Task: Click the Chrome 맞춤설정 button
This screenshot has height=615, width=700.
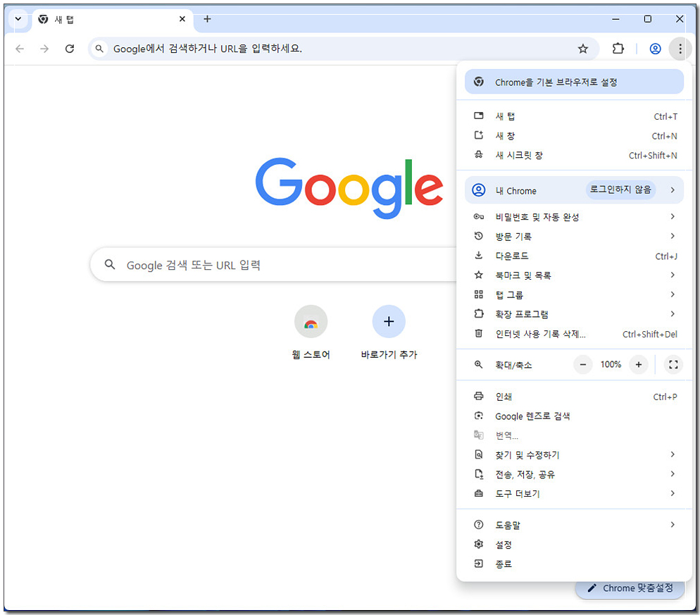Action: point(630,588)
